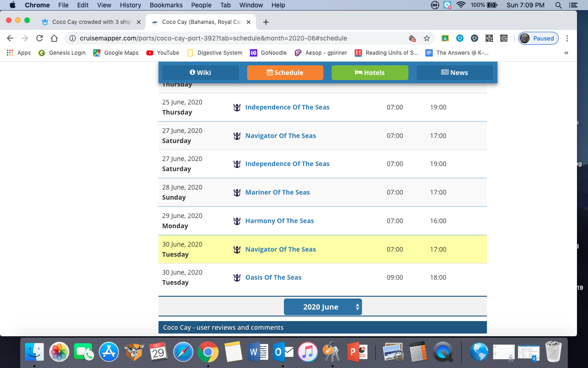Screen dimensions: 588x368
Task: Open the History menu
Action: click(x=130, y=5)
